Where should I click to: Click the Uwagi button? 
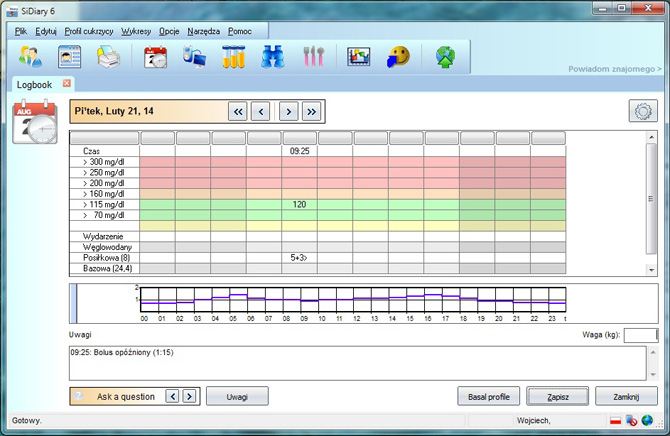click(237, 396)
